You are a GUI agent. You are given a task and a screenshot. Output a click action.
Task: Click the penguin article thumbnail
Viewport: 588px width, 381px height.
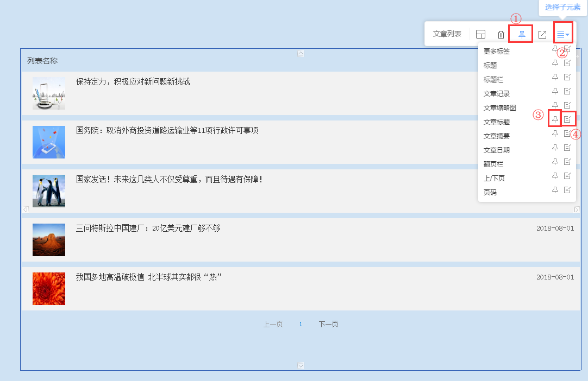pos(49,191)
